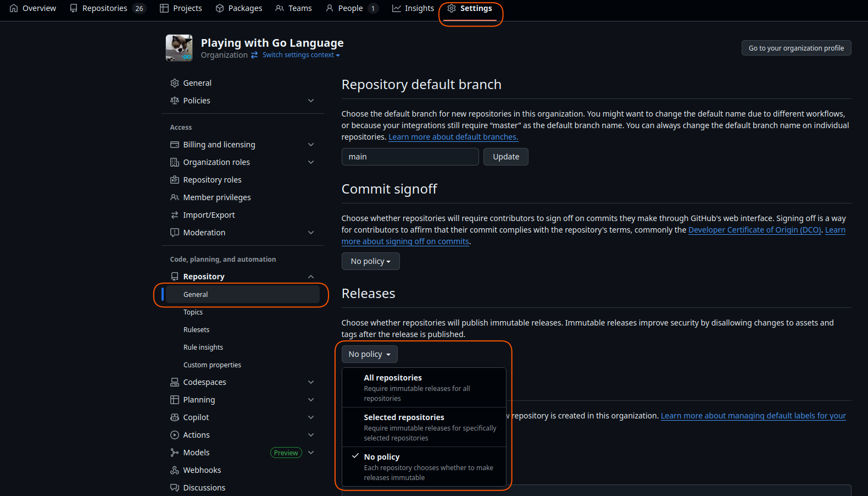Click the Discussions speech bubble icon
The image size is (868, 496).
175,488
